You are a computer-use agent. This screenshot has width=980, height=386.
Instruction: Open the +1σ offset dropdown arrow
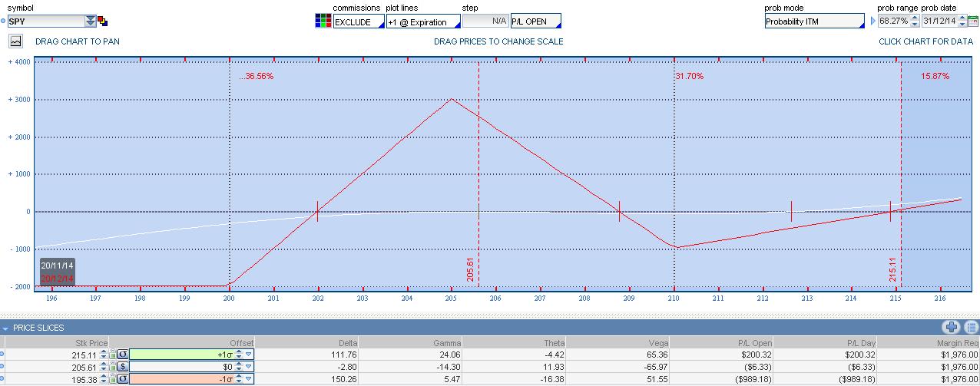tap(248, 355)
